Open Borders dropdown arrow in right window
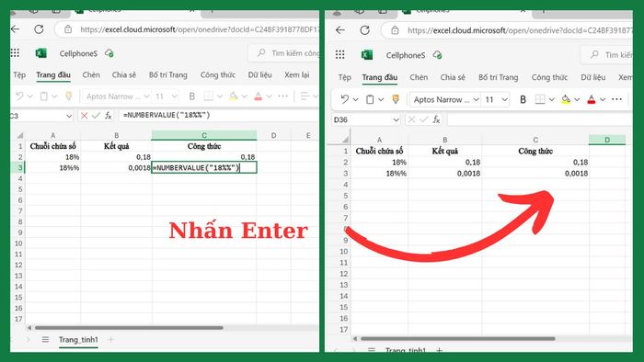This screenshot has height=362, width=644. tap(552, 99)
